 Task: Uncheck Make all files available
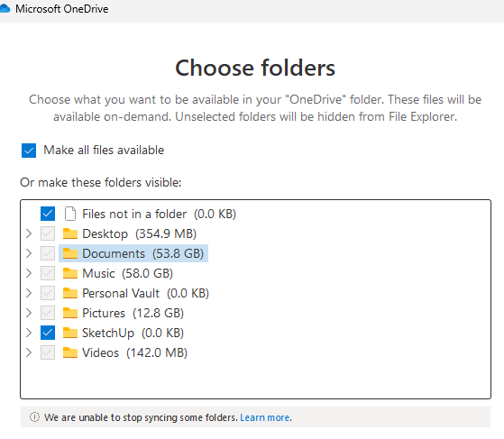click(x=29, y=151)
